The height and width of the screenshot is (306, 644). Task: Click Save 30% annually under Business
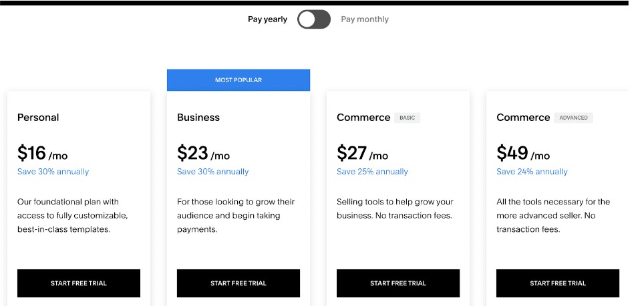tap(212, 172)
